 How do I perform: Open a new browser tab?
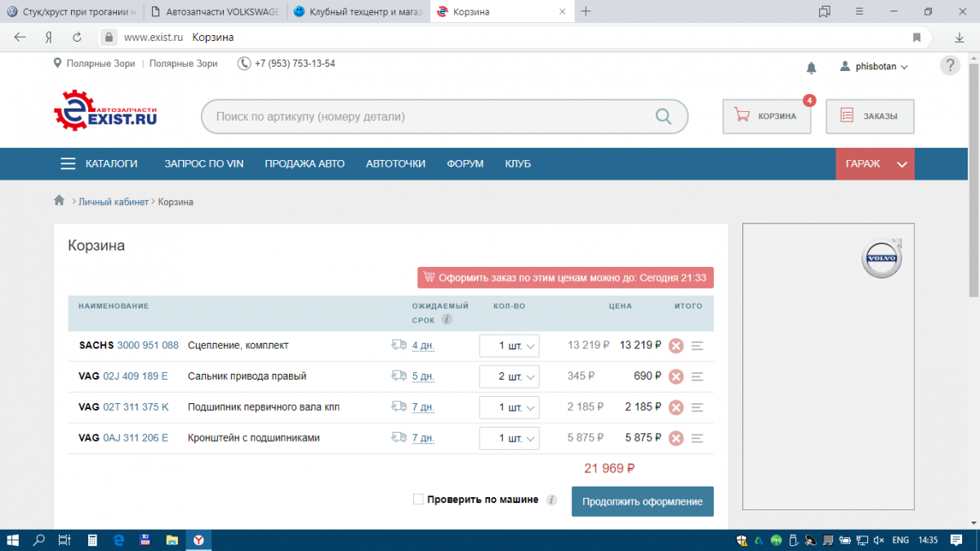[x=586, y=11]
